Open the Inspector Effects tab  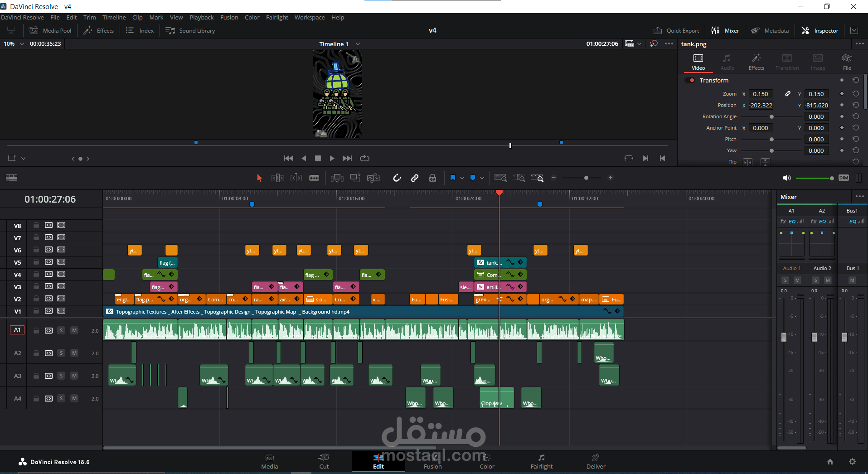coord(756,62)
